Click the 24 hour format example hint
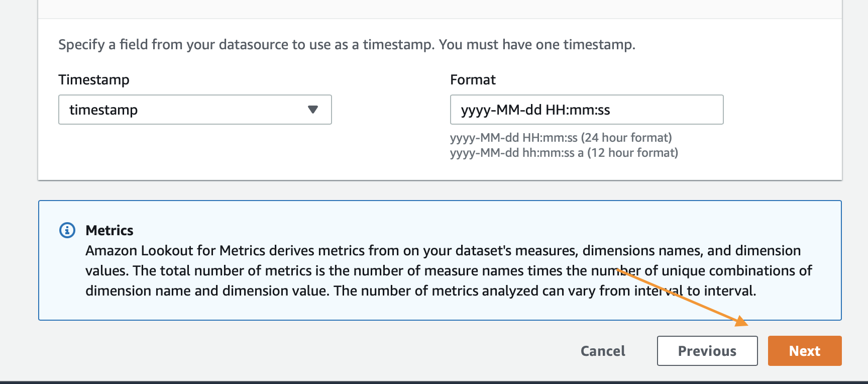 coord(561,138)
